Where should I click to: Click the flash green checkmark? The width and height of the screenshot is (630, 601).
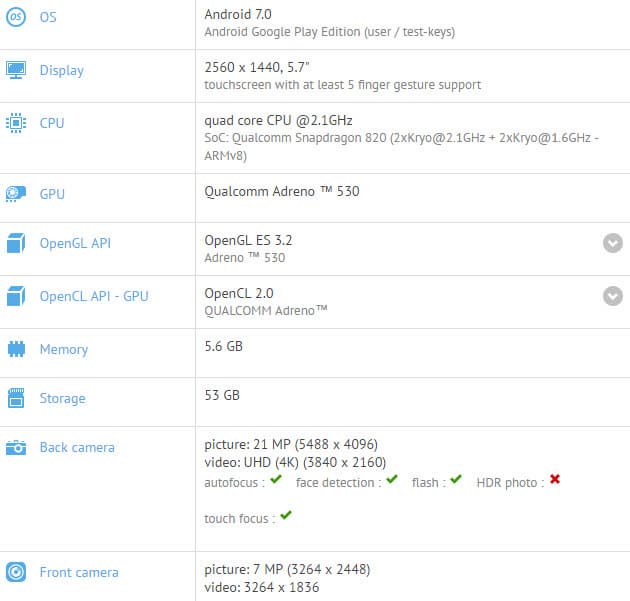(456, 479)
